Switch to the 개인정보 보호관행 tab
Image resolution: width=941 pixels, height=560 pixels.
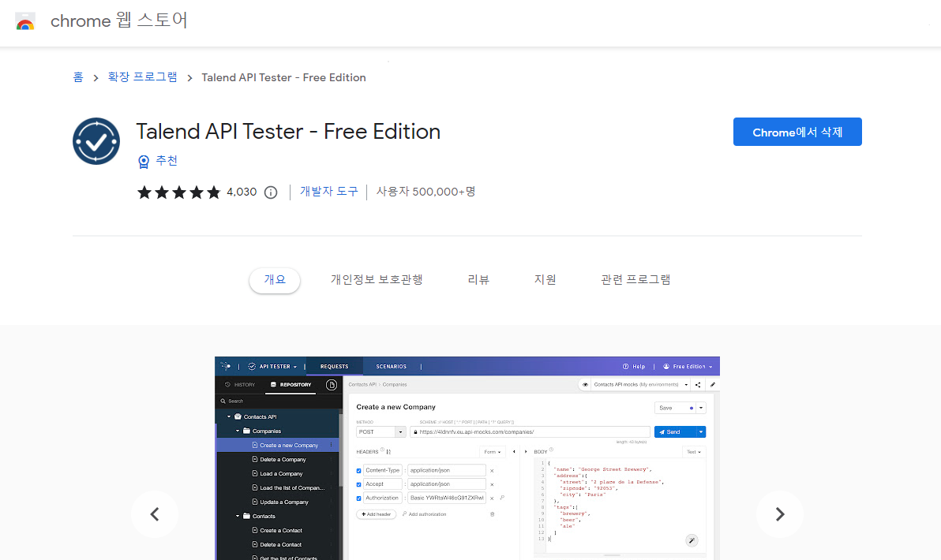pos(377,280)
